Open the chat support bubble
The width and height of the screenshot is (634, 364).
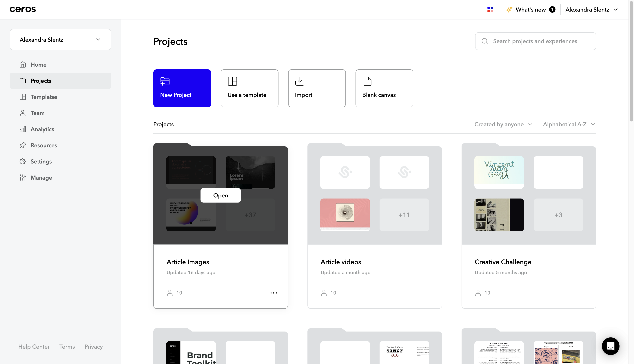(x=611, y=346)
